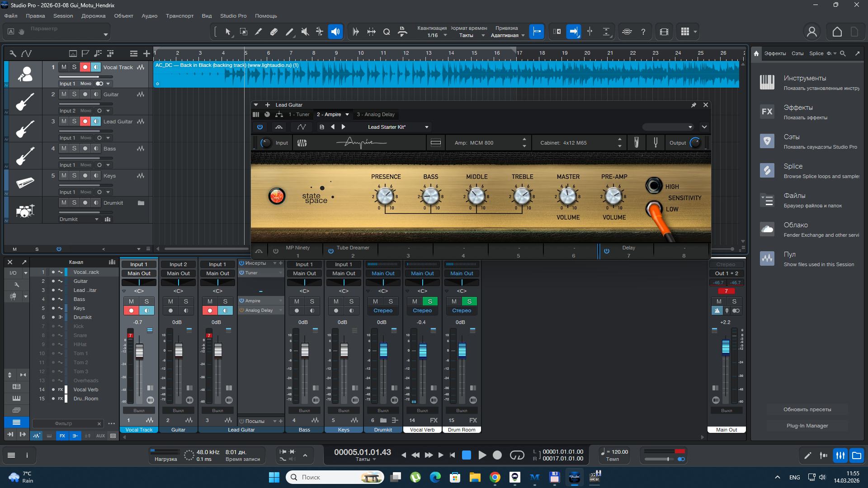868x488 pixels.
Task: Open the Lead Starter Kit preset dropdown
Action: (426, 127)
